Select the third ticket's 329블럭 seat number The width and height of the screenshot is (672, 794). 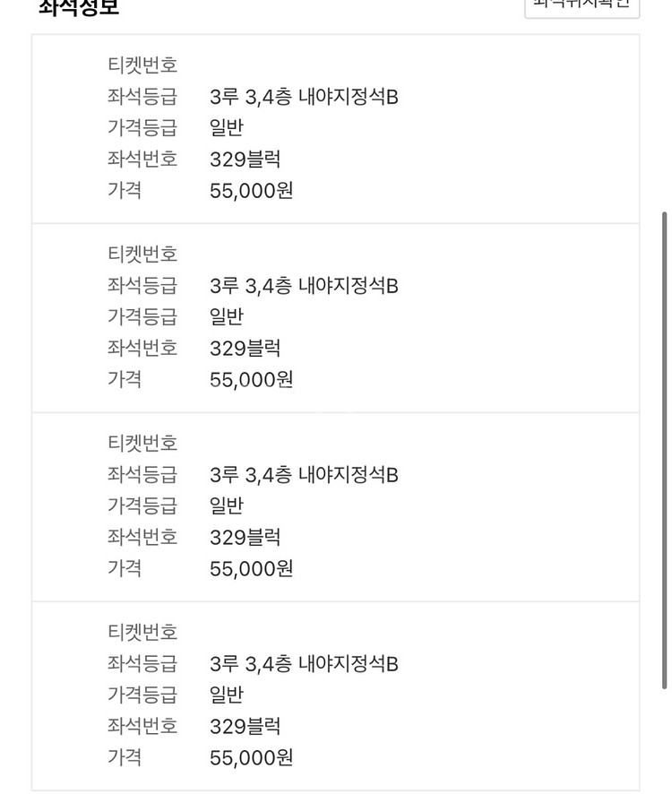click(x=245, y=538)
